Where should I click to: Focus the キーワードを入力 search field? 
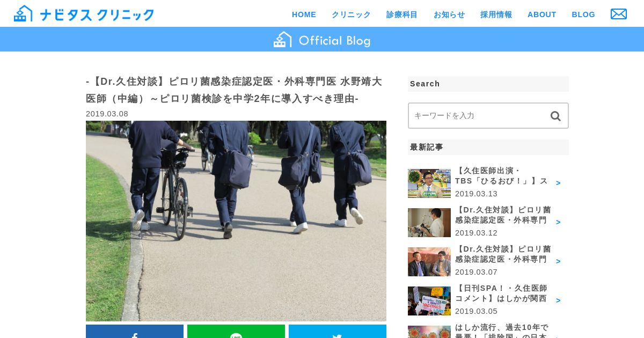(x=488, y=116)
